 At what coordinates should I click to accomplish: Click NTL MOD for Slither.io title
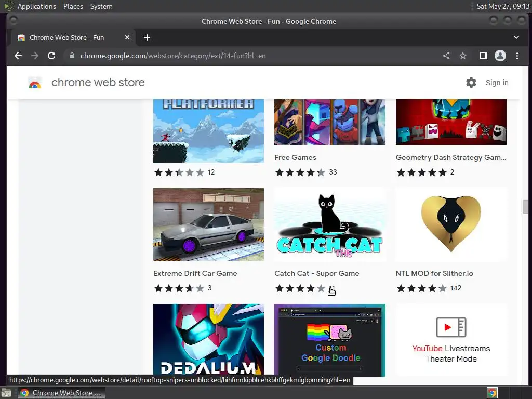[434, 273]
